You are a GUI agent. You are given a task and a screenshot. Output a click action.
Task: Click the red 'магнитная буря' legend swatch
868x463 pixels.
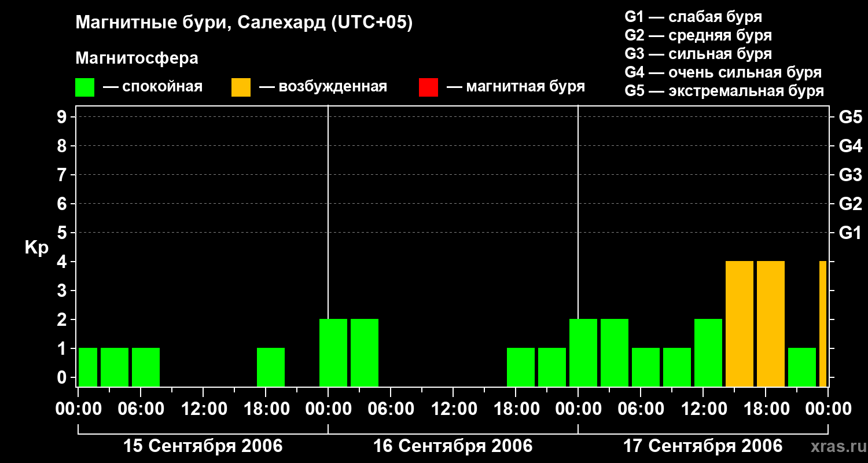429,87
